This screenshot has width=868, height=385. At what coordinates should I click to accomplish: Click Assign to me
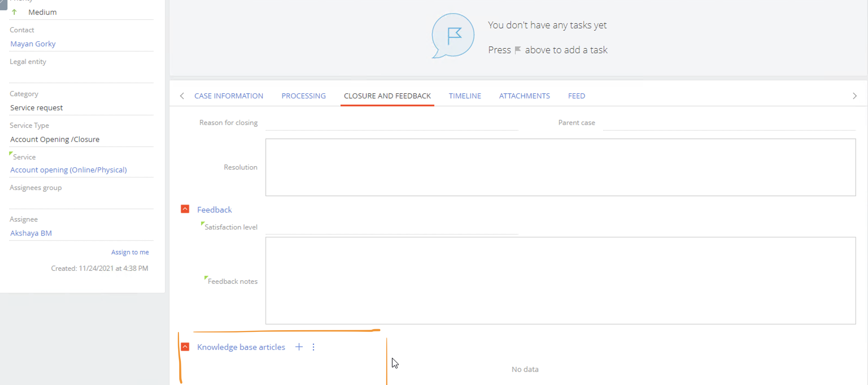(130, 252)
